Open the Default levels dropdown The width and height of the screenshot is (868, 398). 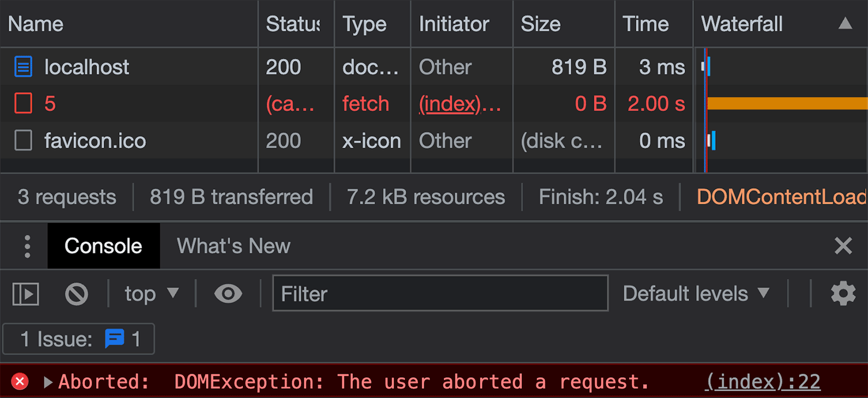[x=696, y=294]
